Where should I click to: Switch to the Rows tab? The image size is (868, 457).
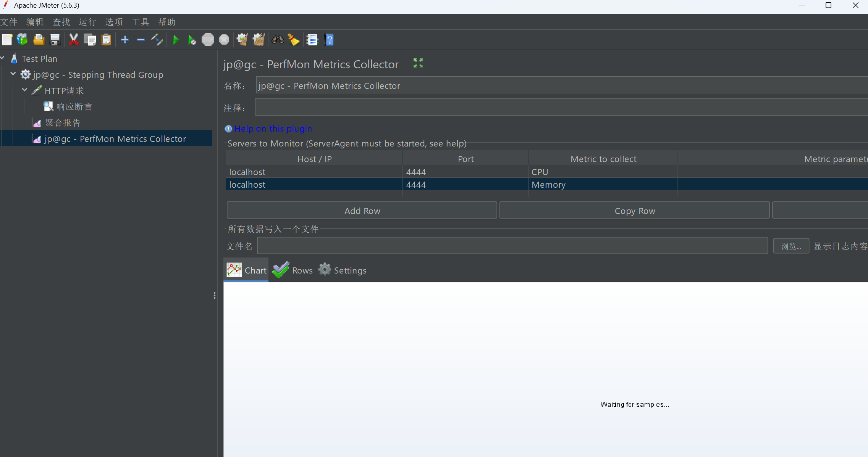(293, 270)
